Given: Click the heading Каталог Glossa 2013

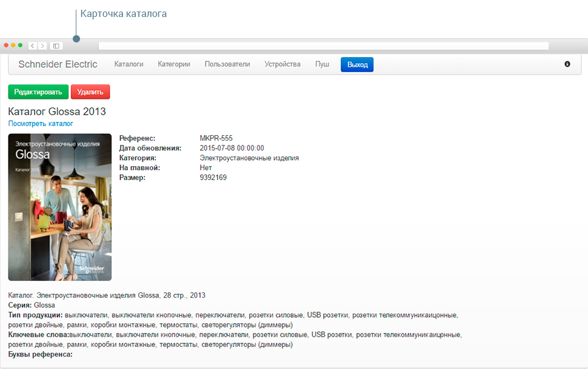Looking at the screenshot, I should click(57, 112).
